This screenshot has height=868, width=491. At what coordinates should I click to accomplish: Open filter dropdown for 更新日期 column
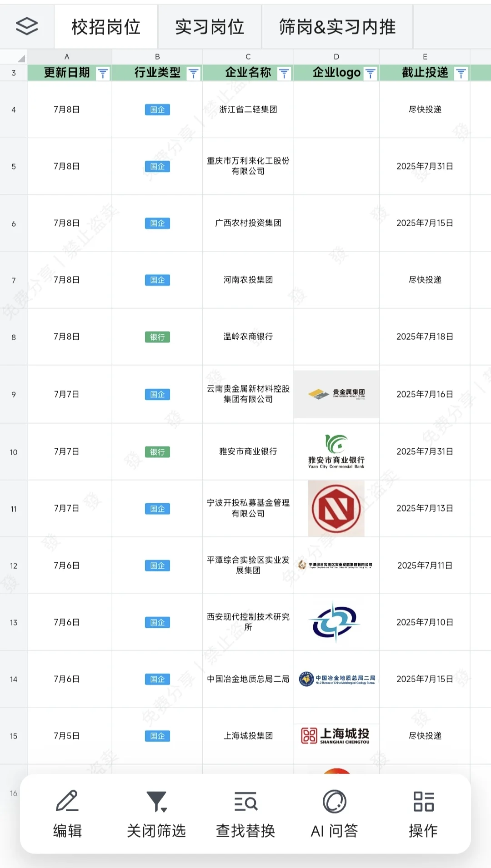pos(103,73)
